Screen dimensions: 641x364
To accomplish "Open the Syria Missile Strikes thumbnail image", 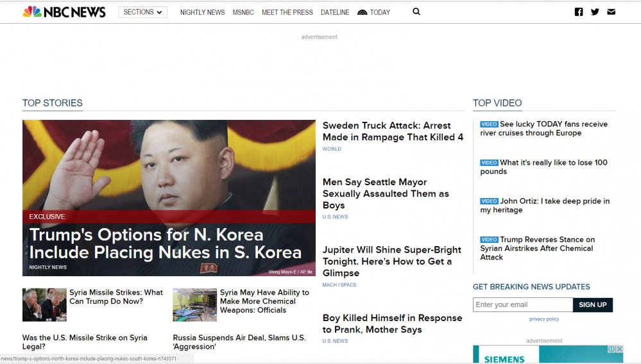I will click(44, 304).
